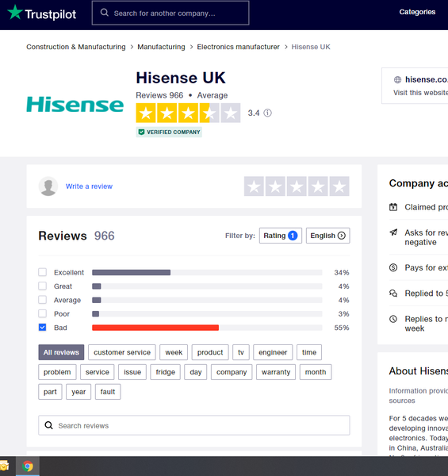Click the Trustpilot star logo

pyautogui.click(x=15, y=13)
